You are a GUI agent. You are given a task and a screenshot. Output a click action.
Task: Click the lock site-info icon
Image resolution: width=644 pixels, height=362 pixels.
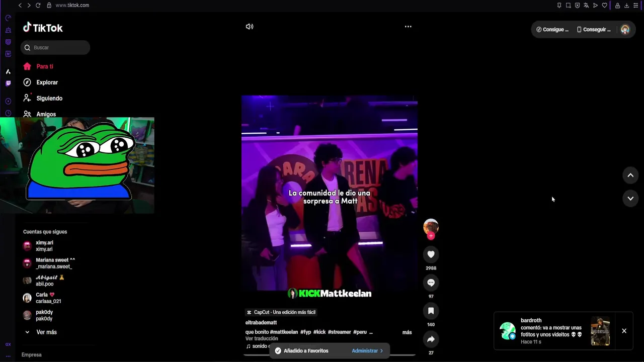pyautogui.click(x=49, y=5)
